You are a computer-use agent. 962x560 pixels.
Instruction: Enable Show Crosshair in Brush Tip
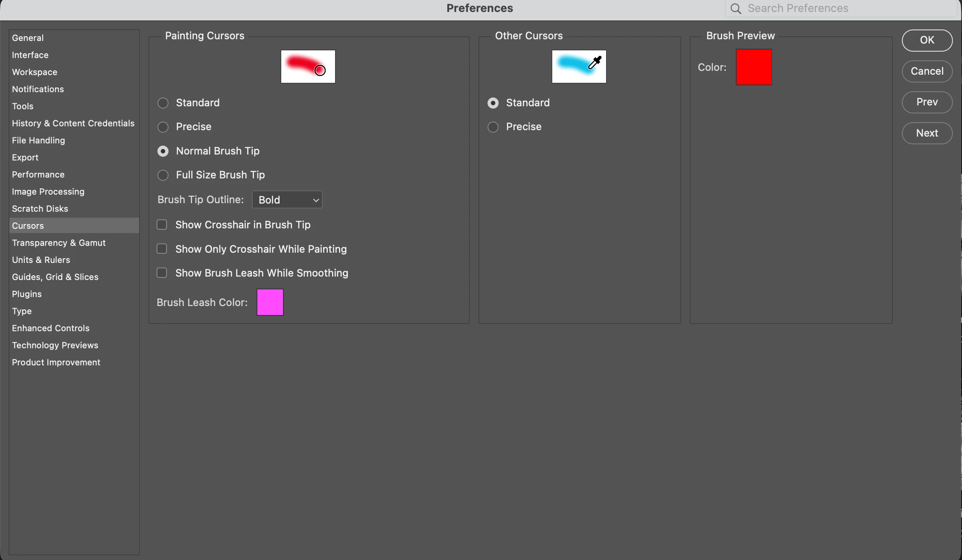click(162, 225)
